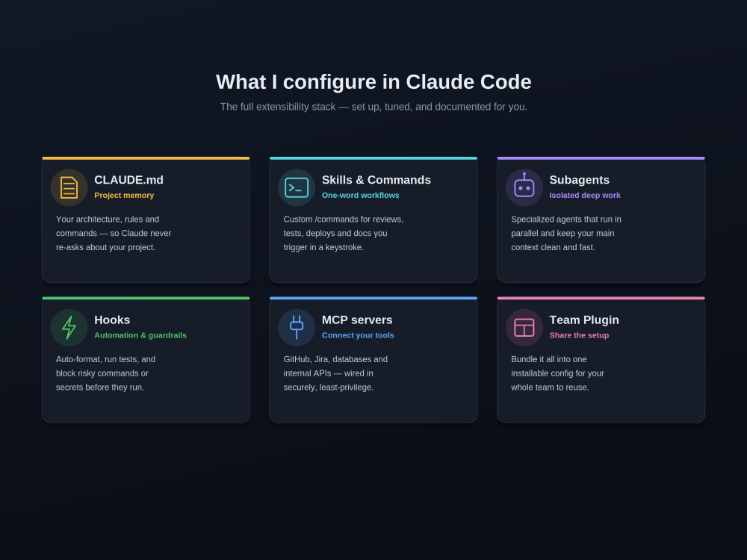The height and width of the screenshot is (560, 747).
Task: Click the Skills & Commands terminal icon
Action: (x=297, y=187)
